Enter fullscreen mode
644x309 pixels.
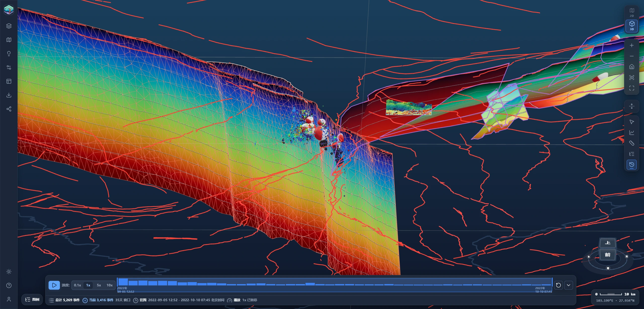[x=632, y=88]
